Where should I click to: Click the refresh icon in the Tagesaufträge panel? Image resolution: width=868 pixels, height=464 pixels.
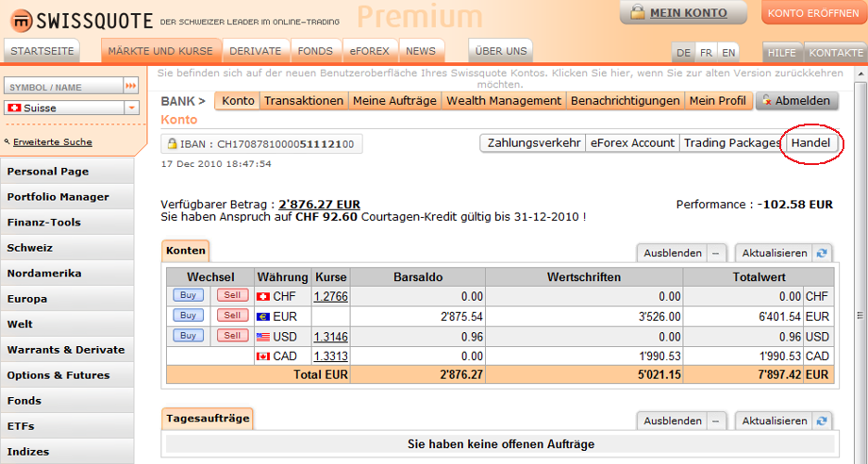click(822, 421)
